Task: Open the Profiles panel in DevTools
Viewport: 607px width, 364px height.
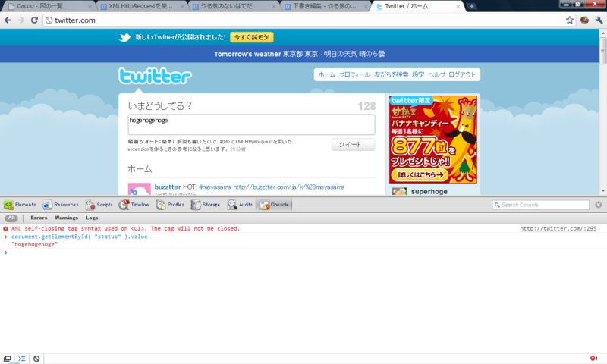Action: click(x=170, y=205)
